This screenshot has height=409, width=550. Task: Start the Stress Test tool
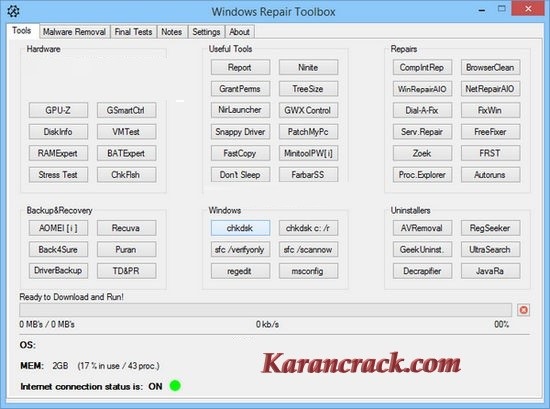pyautogui.click(x=58, y=175)
